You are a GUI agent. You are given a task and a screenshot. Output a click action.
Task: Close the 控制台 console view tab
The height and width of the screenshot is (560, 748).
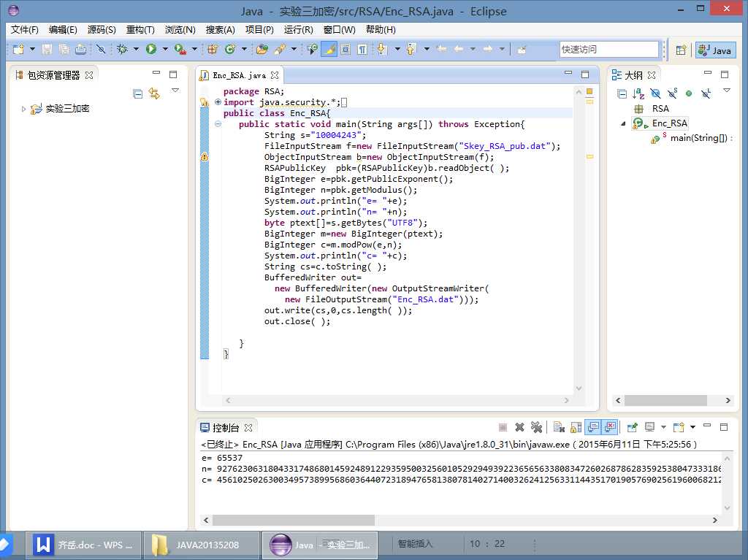pyautogui.click(x=248, y=428)
